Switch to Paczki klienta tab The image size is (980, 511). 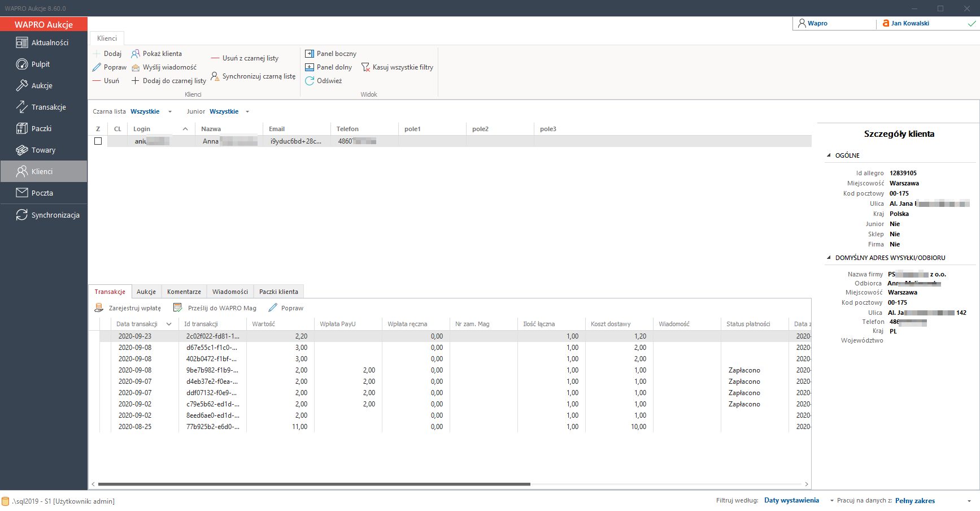coord(278,292)
